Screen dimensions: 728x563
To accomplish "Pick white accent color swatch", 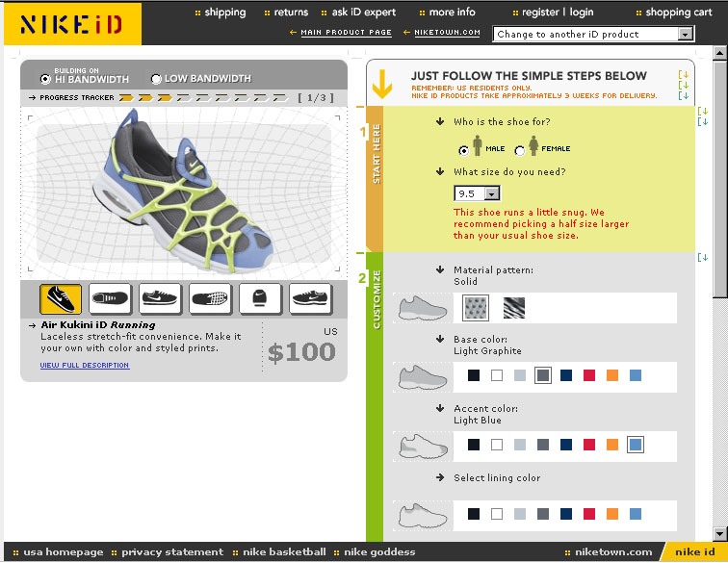I will (x=497, y=445).
